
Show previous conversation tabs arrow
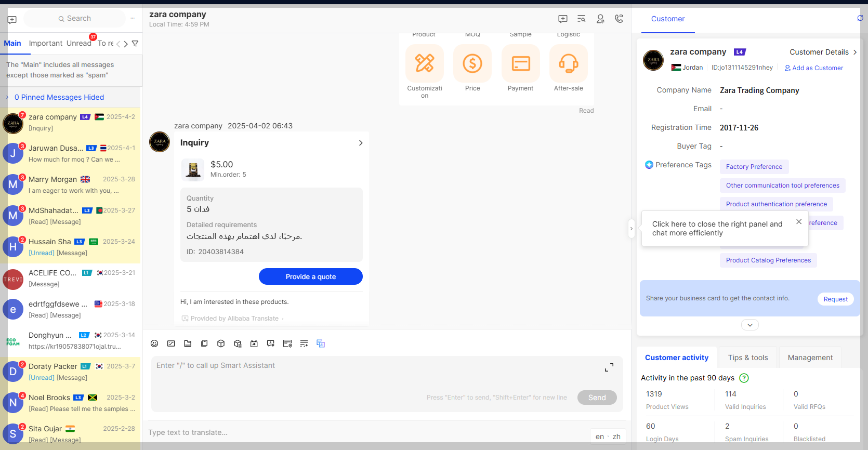tap(119, 44)
